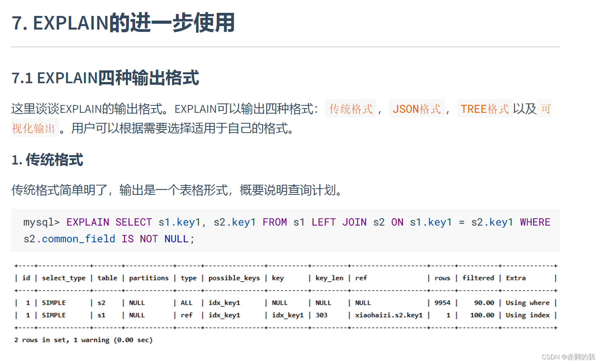Click the "xiaohaizi.s2.key1" cell
Screen dimensions: 601x364
point(389,315)
